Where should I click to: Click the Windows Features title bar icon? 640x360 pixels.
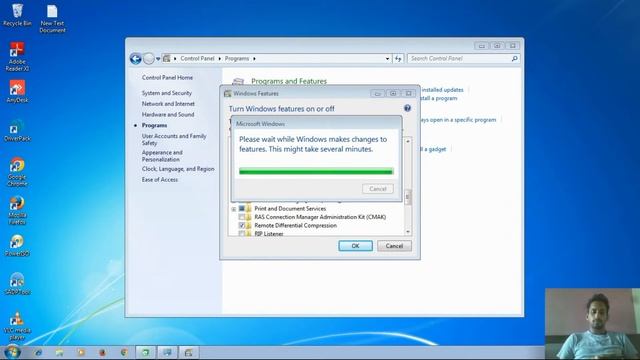tap(227, 93)
